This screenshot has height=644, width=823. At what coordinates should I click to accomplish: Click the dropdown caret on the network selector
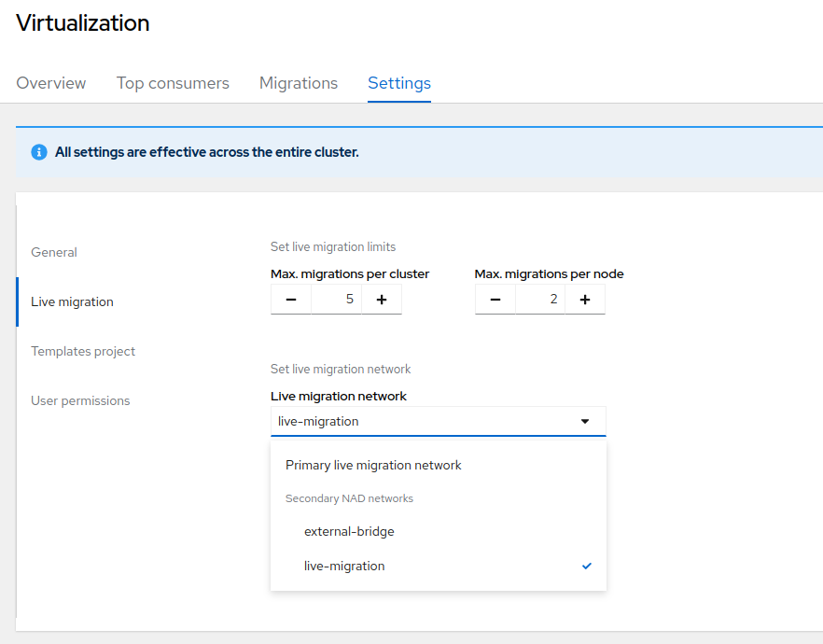tap(586, 421)
